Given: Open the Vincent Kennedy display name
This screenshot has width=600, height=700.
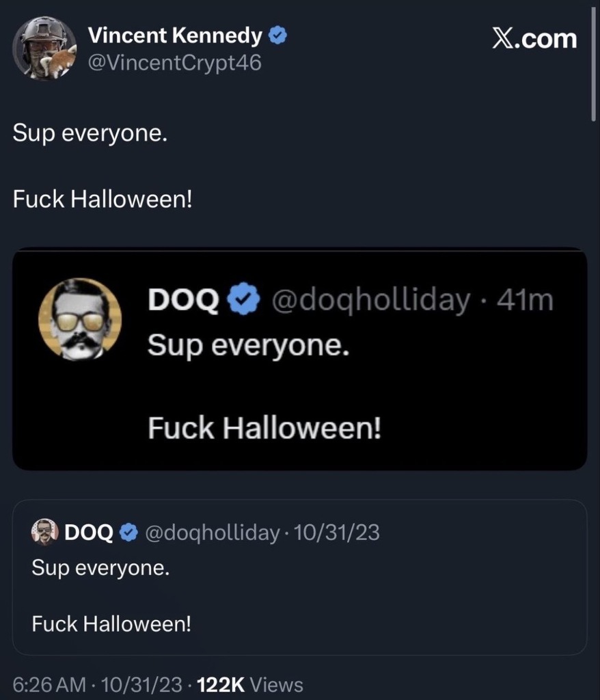Looking at the screenshot, I should pyautogui.click(x=176, y=36).
